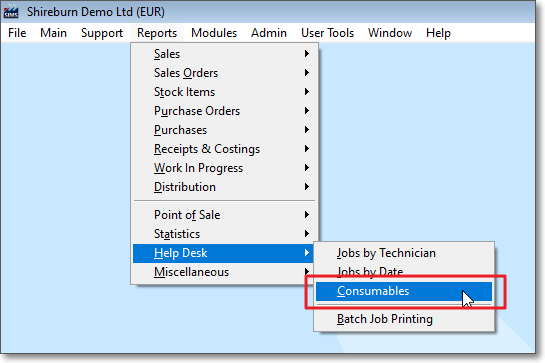Open the Modules menu
Screen dimensions: 545x363
[214, 33]
